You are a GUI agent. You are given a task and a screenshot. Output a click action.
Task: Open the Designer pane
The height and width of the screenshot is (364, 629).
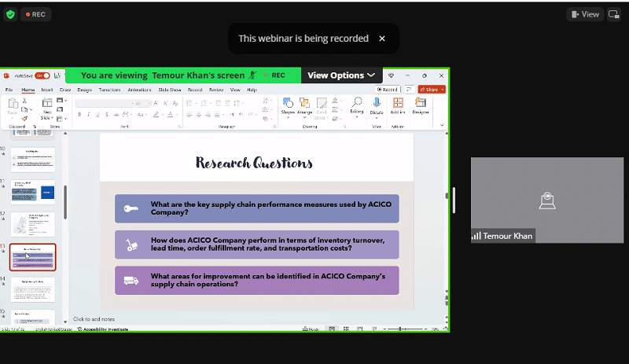[x=421, y=106]
